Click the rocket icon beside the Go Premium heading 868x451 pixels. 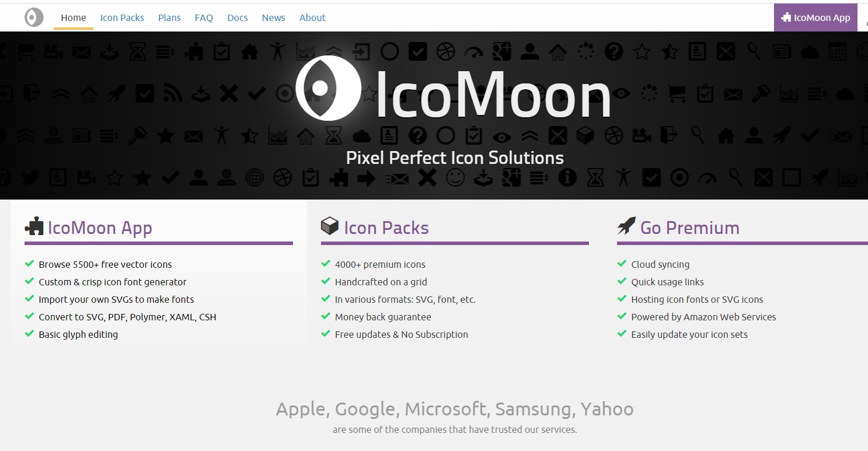(x=626, y=226)
